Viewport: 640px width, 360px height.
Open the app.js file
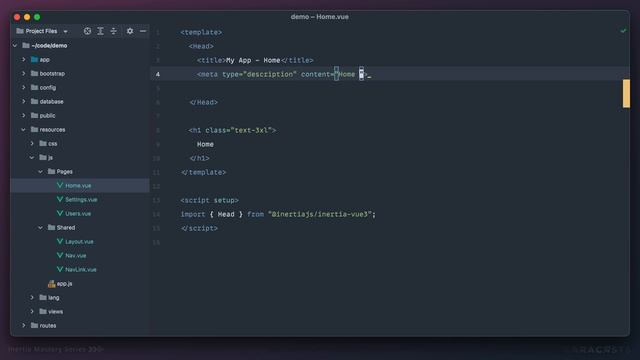pos(64,283)
